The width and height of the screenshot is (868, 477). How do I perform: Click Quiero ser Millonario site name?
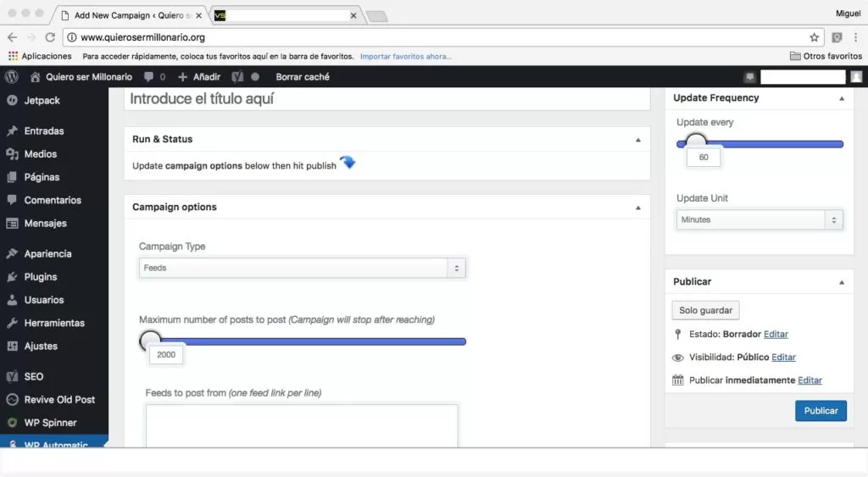pos(88,77)
